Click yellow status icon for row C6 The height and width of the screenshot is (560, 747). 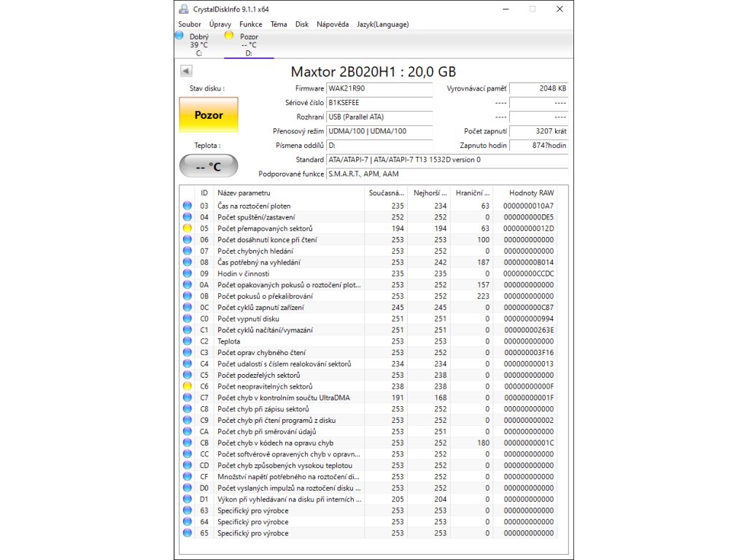(187, 386)
